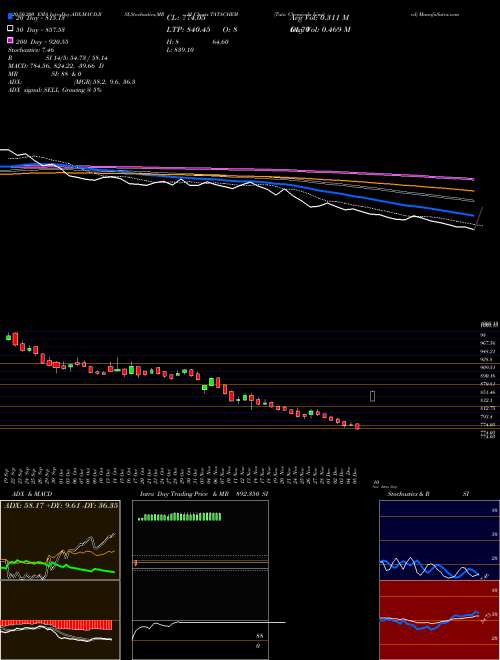Click the white 50 Day legend swatch
The height and width of the screenshot is (660, 500).
[x=11, y=29]
